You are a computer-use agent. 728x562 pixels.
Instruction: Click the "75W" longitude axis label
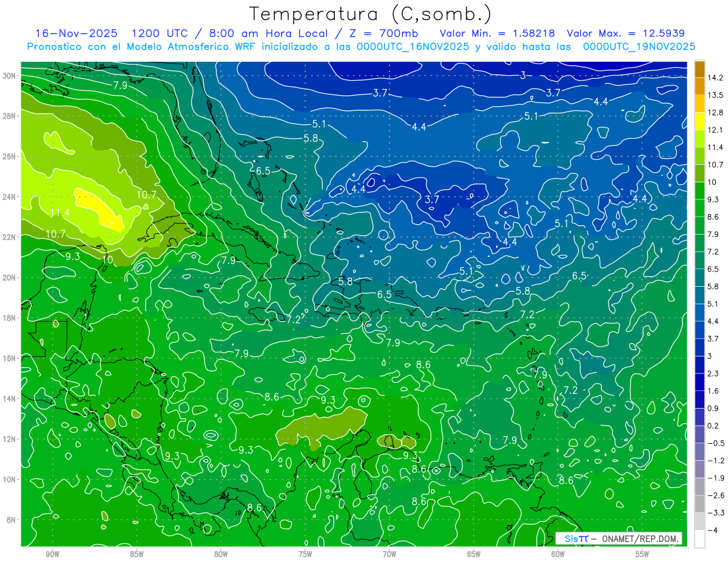tap(305, 555)
